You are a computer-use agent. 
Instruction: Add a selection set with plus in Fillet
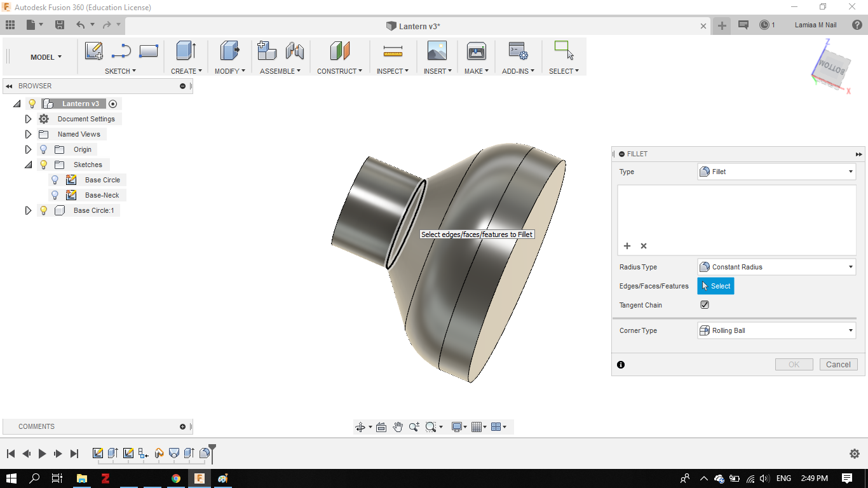coord(627,246)
